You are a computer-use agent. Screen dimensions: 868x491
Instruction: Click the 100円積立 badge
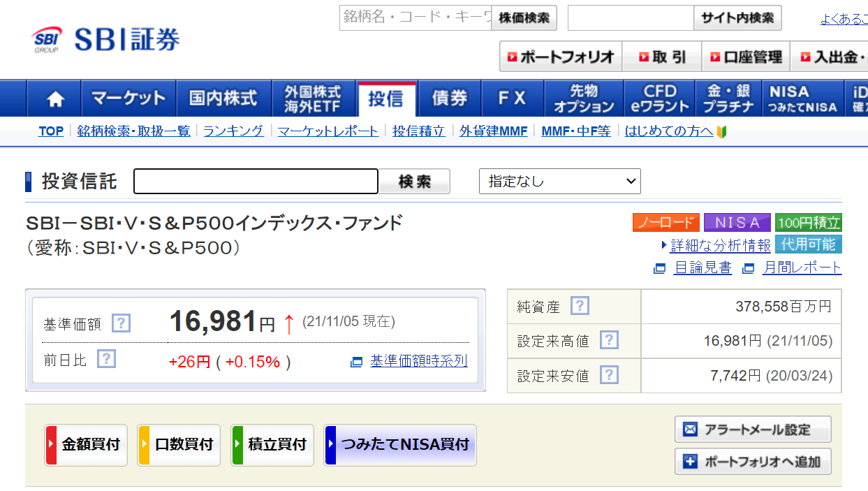coord(809,223)
